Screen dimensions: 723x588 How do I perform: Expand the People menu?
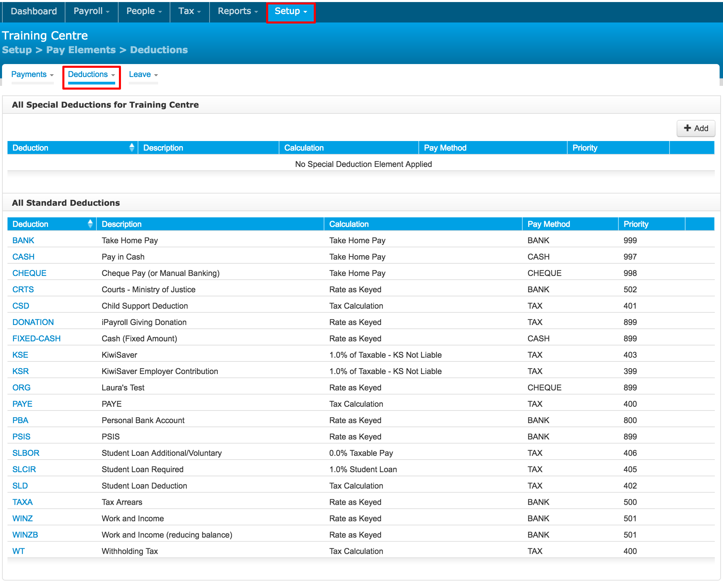click(x=144, y=11)
